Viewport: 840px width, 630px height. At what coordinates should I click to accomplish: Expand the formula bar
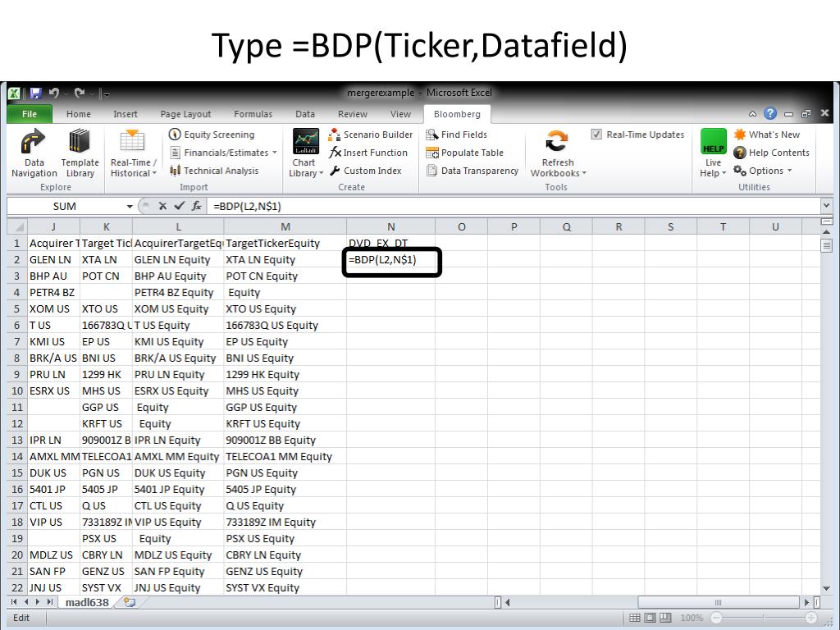tap(826, 205)
